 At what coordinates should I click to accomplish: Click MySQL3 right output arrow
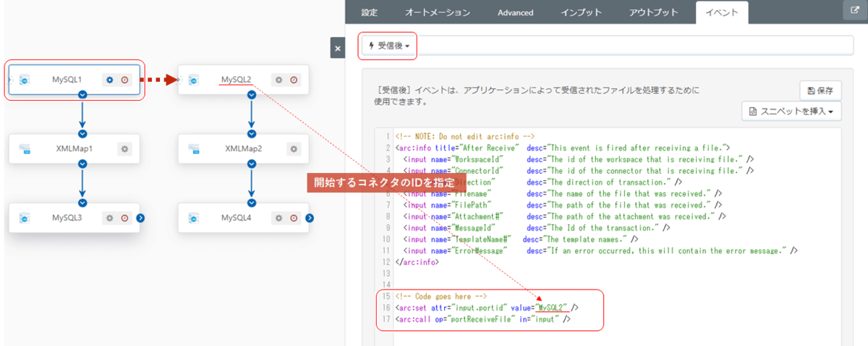tap(140, 218)
